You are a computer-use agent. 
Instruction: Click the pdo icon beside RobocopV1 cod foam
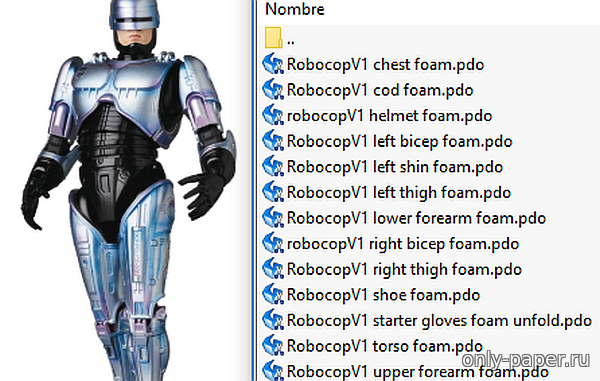coord(273,90)
